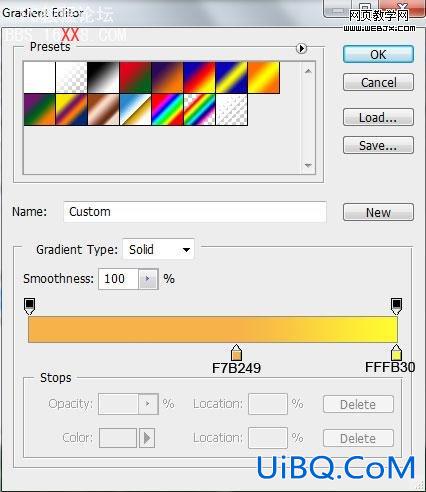Select the copper gradient preset
Image resolution: width=426 pixels, height=492 pixels.
(103, 109)
